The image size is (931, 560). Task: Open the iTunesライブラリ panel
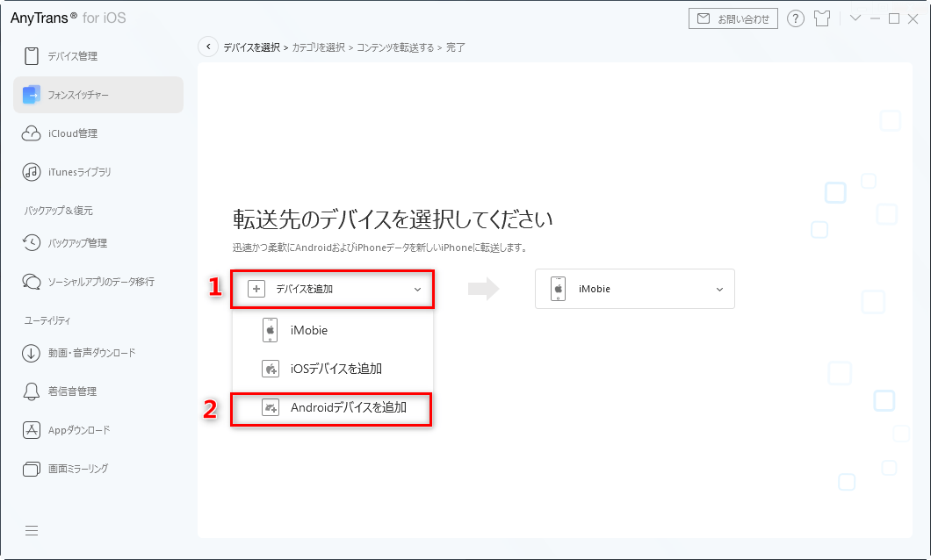79,172
